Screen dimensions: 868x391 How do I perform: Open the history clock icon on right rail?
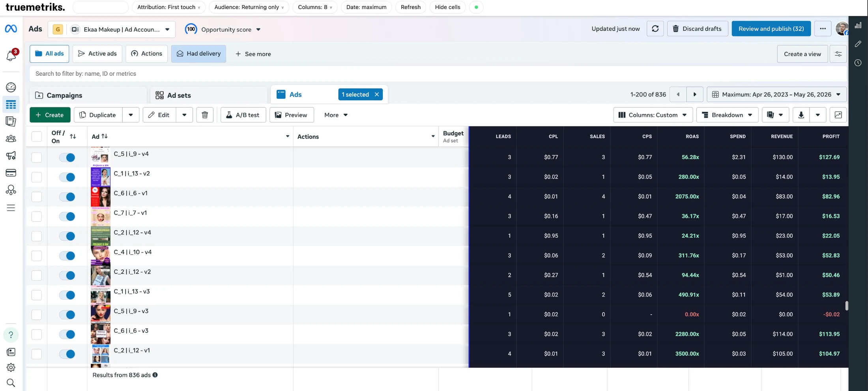[x=858, y=63]
